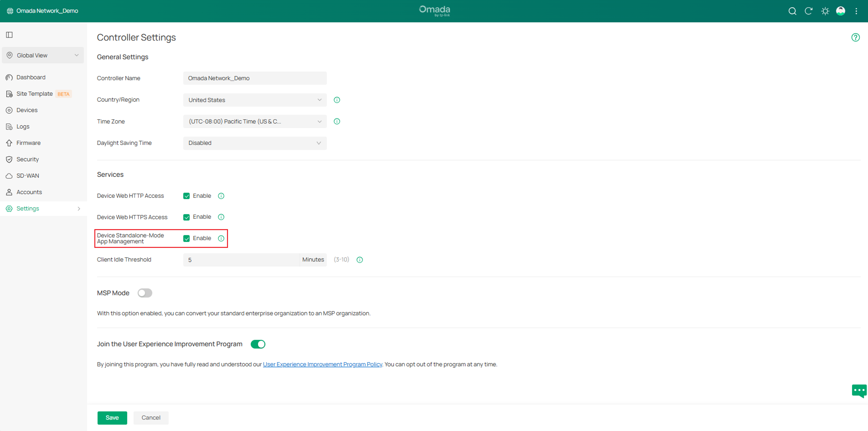Uncheck Device Web HTTPS Access Enable

186,217
